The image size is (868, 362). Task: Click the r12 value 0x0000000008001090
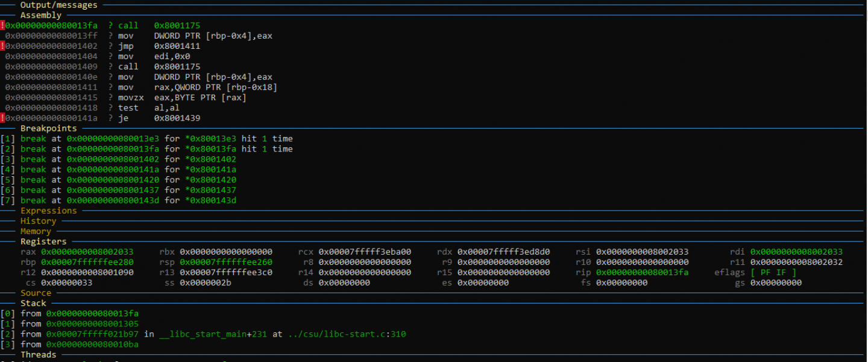pyautogui.click(x=87, y=273)
